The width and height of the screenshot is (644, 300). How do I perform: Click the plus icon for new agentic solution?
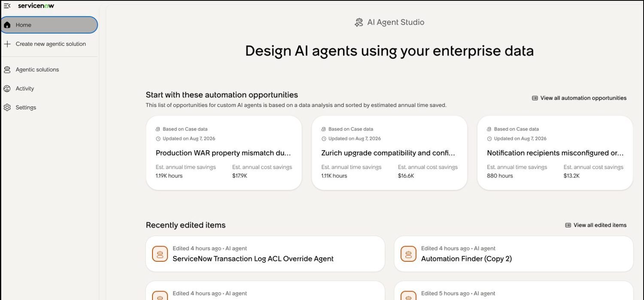tap(7, 44)
